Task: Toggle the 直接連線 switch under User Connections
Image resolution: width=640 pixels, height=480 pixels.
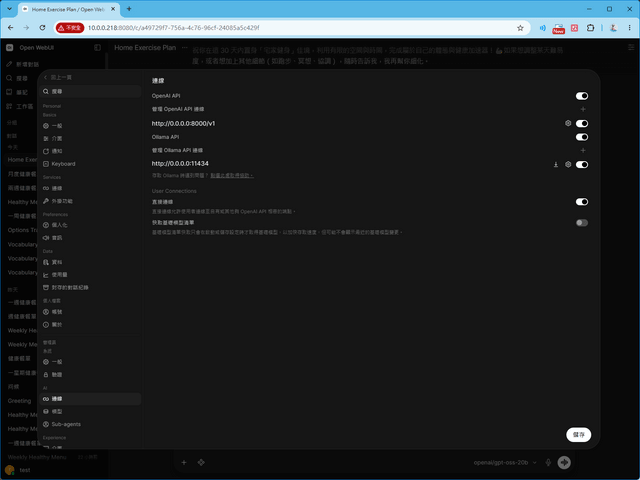Action: [582, 202]
